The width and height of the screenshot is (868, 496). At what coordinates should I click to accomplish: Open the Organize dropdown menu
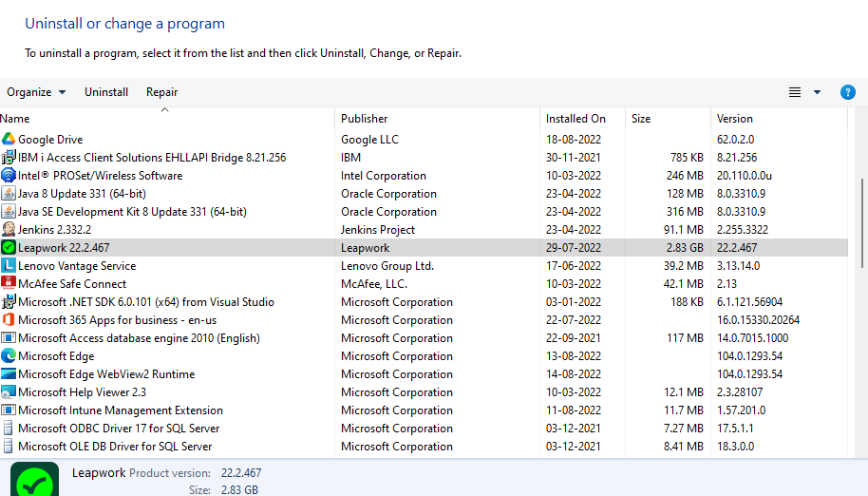[36, 92]
